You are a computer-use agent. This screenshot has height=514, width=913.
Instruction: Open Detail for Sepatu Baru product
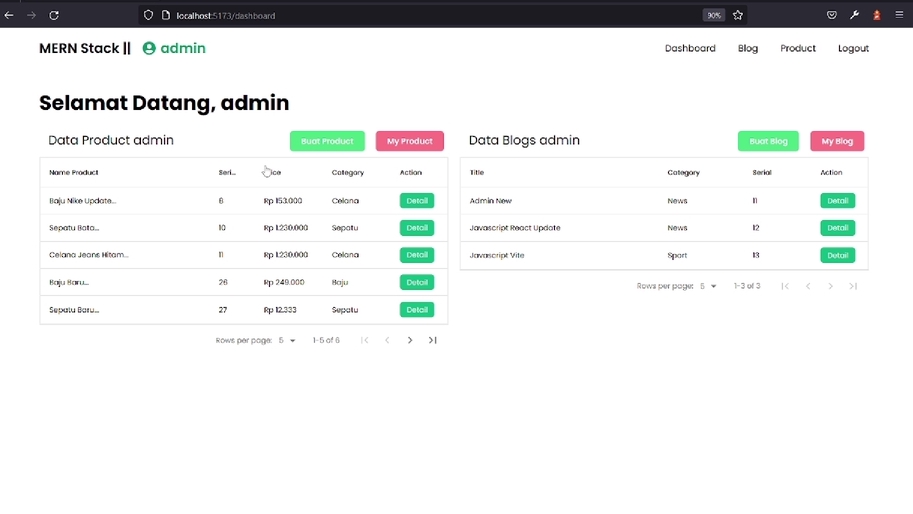pyautogui.click(x=417, y=310)
